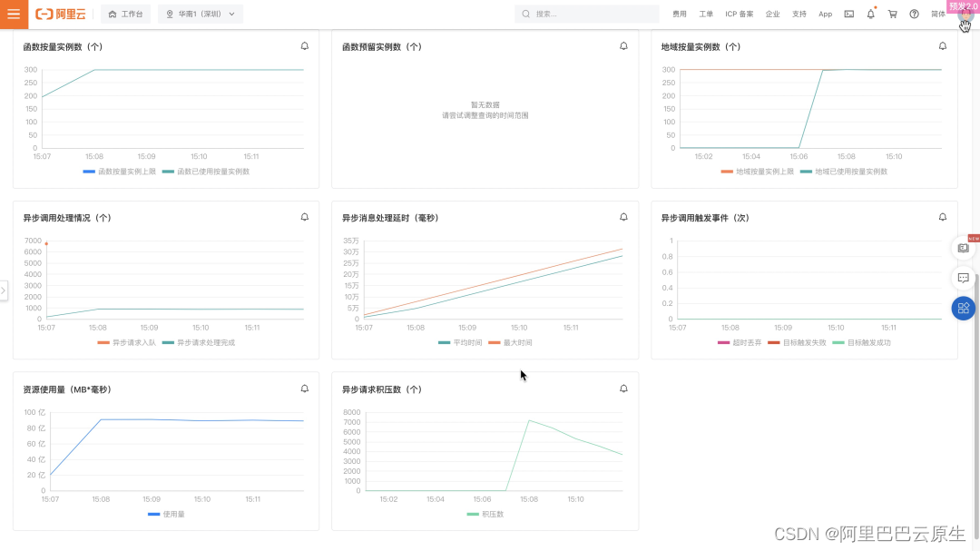Toggle 函数已使用按量实例数 legend series

coord(206,172)
